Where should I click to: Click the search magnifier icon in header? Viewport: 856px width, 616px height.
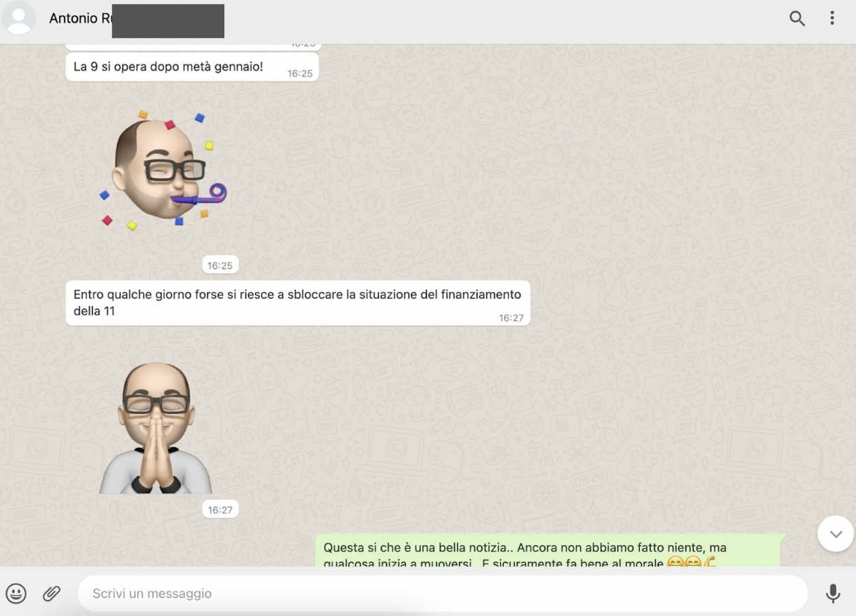pyautogui.click(x=797, y=18)
